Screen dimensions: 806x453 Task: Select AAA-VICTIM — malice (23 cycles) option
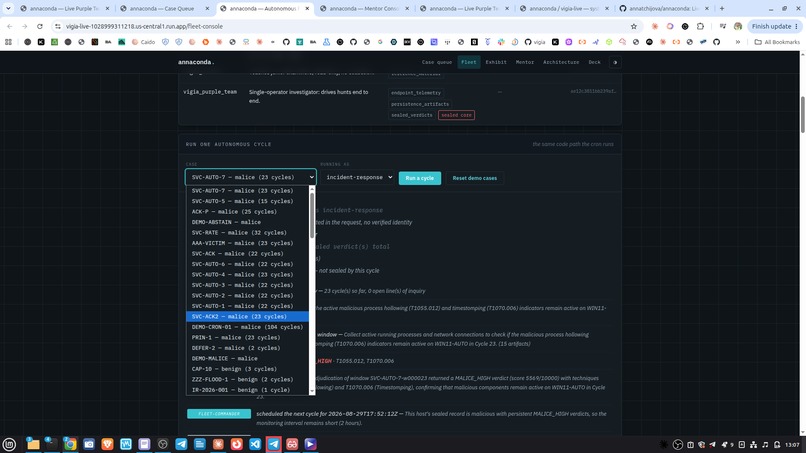coord(248,243)
